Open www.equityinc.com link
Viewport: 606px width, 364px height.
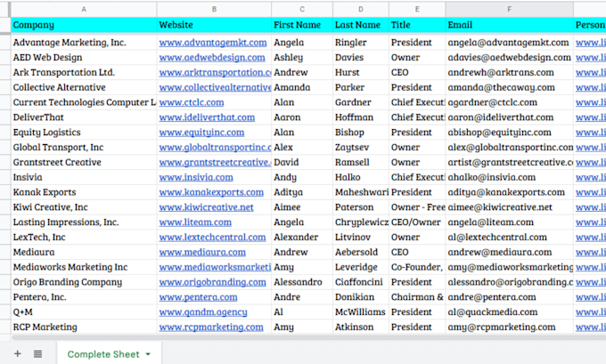click(201, 133)
